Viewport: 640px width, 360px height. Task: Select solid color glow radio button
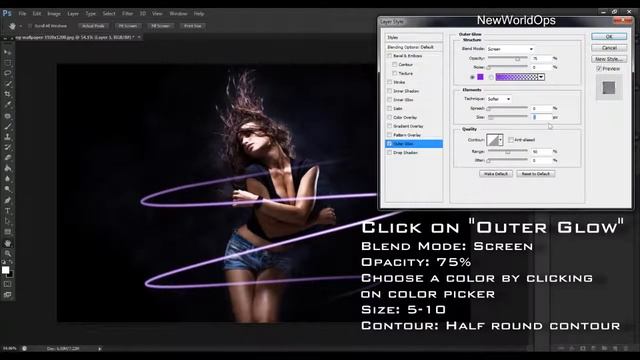coord(472,77)
